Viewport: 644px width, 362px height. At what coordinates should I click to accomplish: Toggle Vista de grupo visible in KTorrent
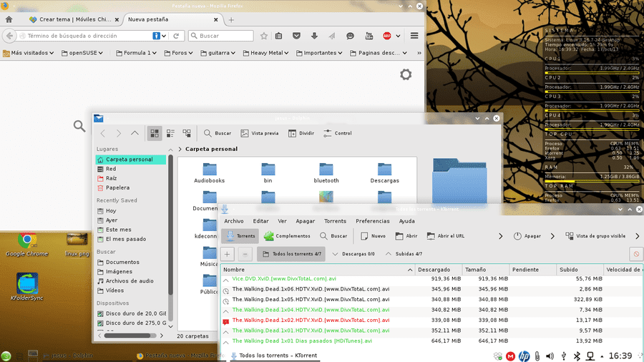coord(595,236)
